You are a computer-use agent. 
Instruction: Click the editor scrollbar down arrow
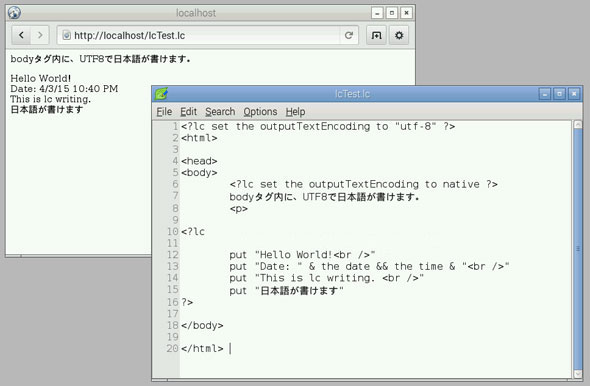(578, 374)
